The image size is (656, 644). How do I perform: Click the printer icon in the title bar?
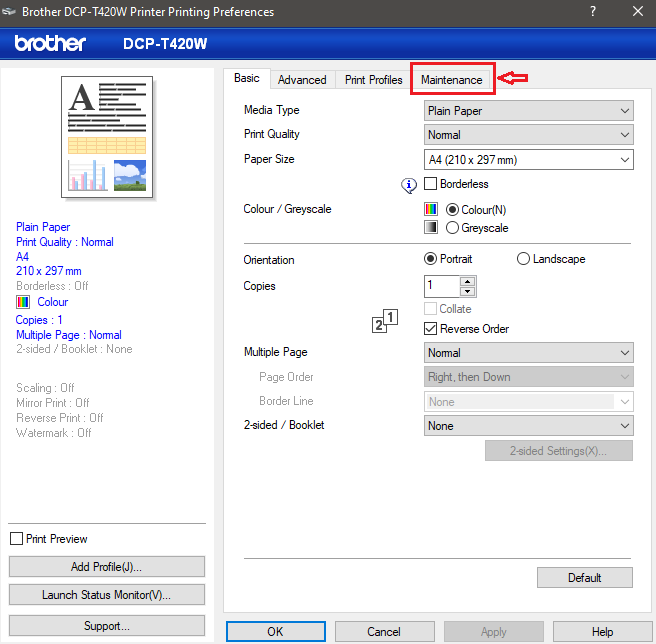pyautogui.click(x=9, y=12)
